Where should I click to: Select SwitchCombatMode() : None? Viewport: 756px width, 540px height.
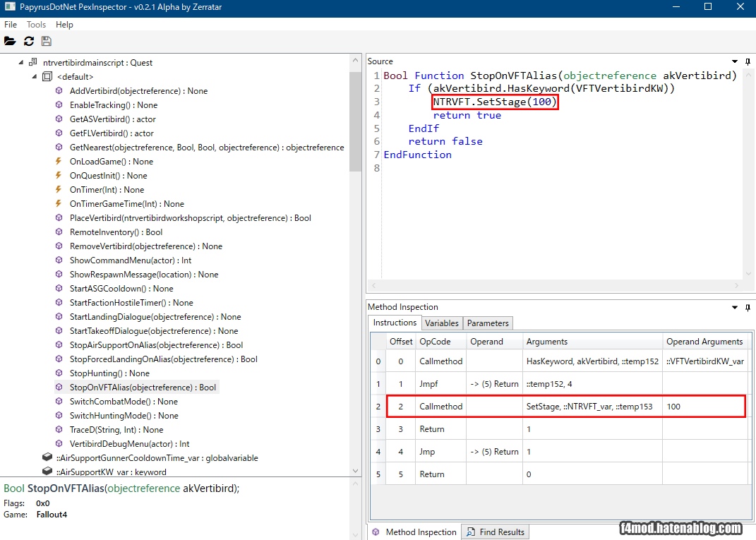coord(124,401)
